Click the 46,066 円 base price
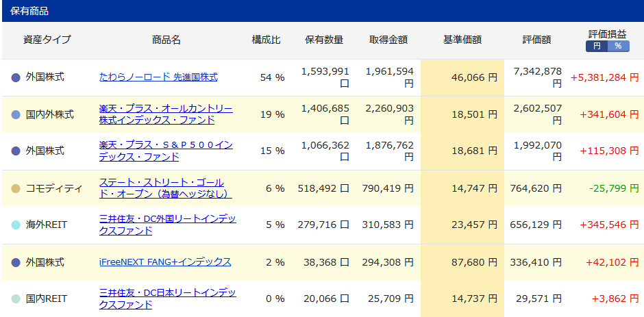The height and width of the screenshot is (317, 644). (473, 77)
